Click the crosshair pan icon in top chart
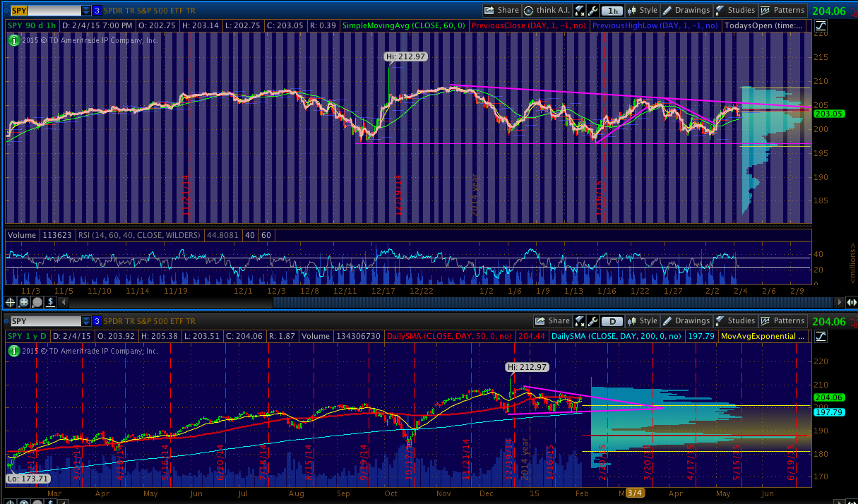The height and width of the screenshot is (504, 858). [11, 302]
